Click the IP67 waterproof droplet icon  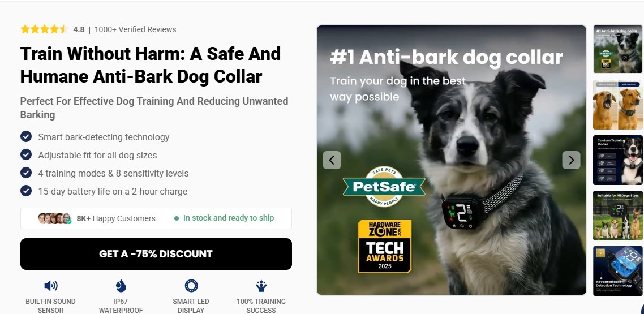121,286
